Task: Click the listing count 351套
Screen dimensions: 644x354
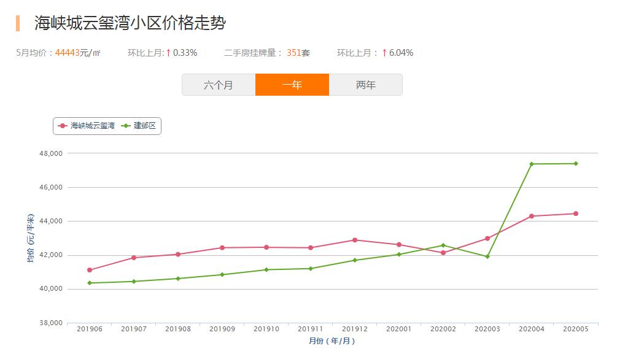Action: 298,53
